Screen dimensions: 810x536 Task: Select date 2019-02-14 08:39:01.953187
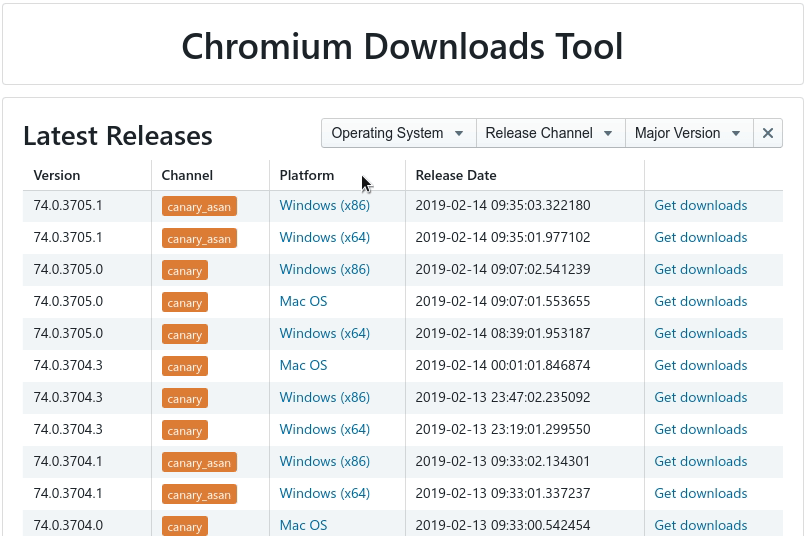tap(503, 334)
